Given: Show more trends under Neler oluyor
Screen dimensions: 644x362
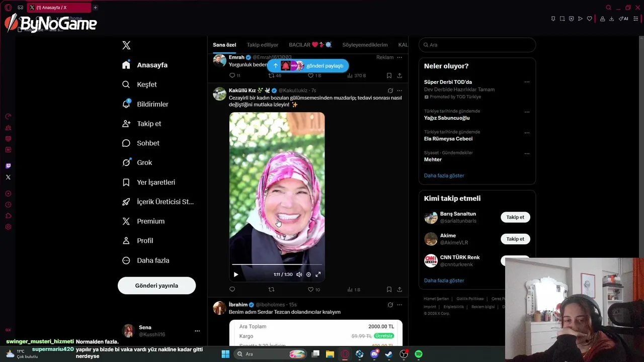Looking at the screenshot, I should [x=444, y=175].
